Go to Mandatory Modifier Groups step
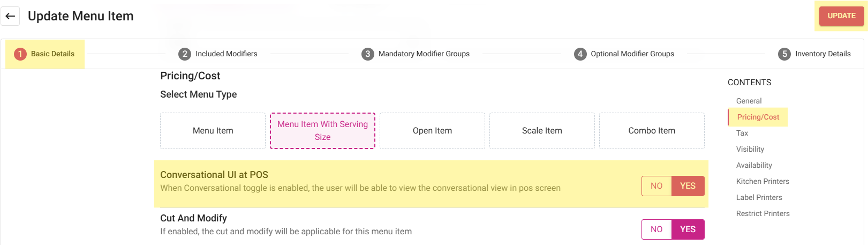This screenshot has height=245, width=868. pyautogui.click(x=424, y=54)
